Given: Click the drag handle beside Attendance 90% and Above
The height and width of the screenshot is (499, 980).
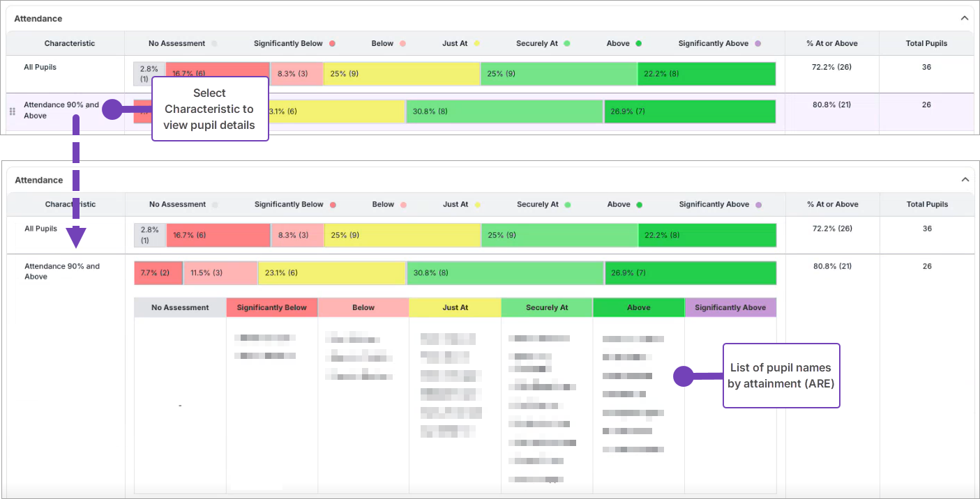Looking at the screenshot, I should [x=12, y=111].
